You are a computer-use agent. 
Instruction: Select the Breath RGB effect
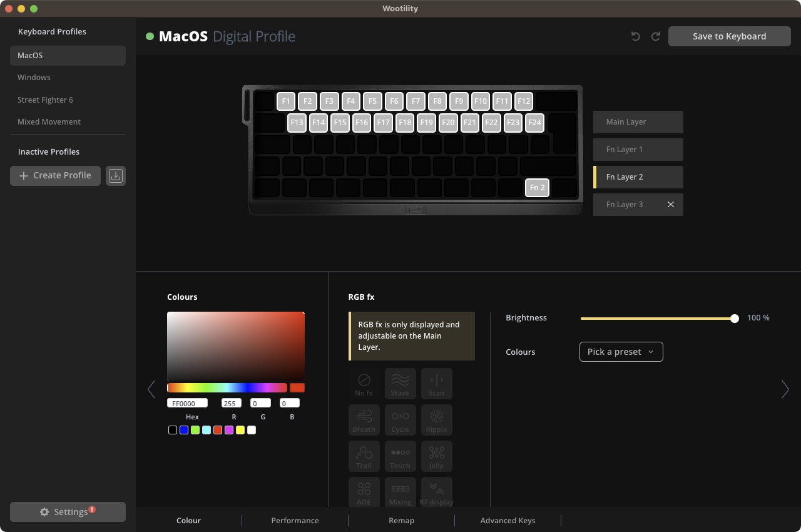pyautogui.click(x=364, y=420)
